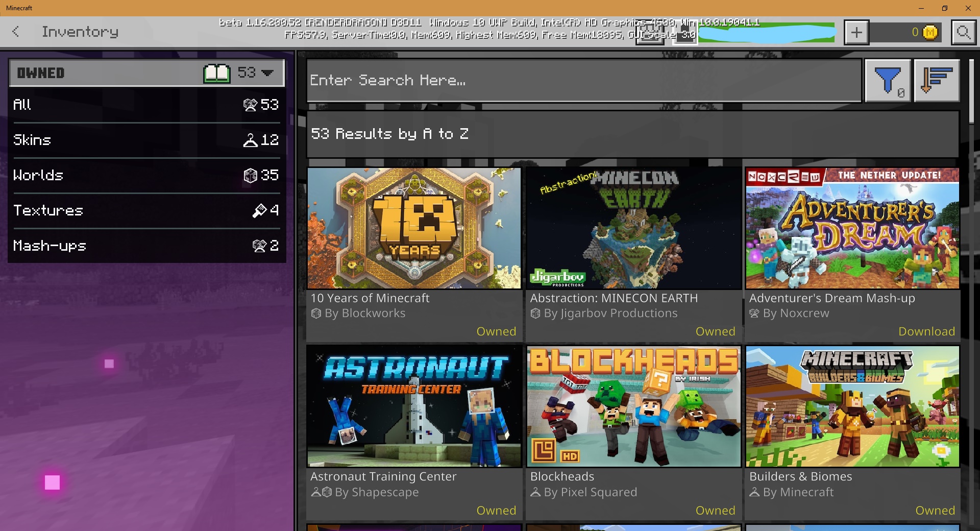Click the 'By Shapescape' creator text
980x531 pixels.
click(377, 492)
